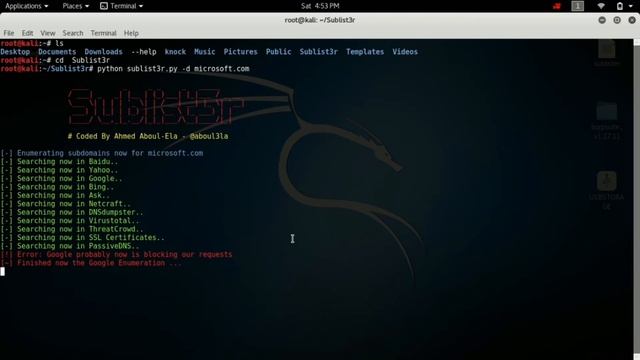Click the 'cd Sublist3r' command text
The width and height of the screenshot is (640, 360).
[x=82, y=60]
